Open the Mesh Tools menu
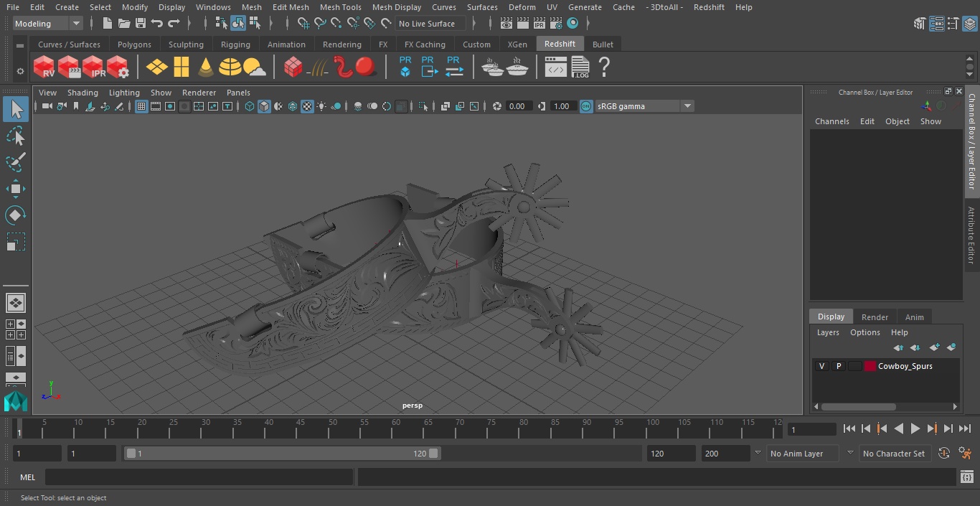The height and width of the screenshot is (506, 980). point(340,7)
